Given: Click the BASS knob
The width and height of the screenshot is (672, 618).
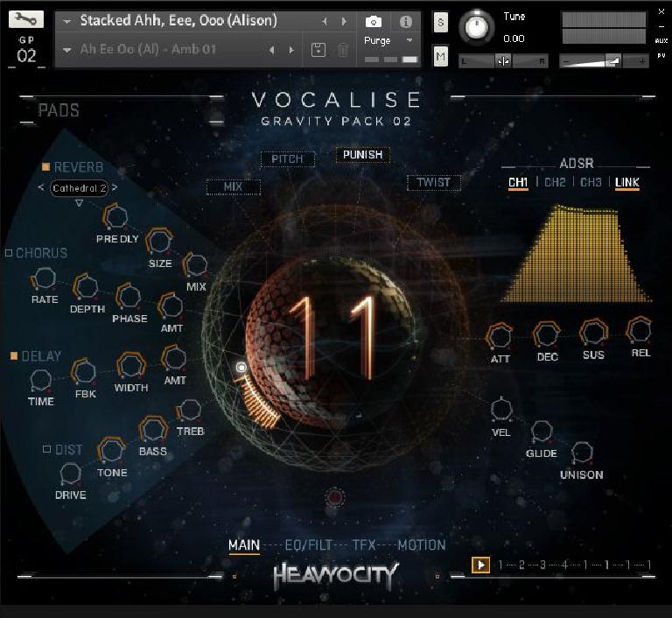Looking at the screenshot, I should coord(152,429).
